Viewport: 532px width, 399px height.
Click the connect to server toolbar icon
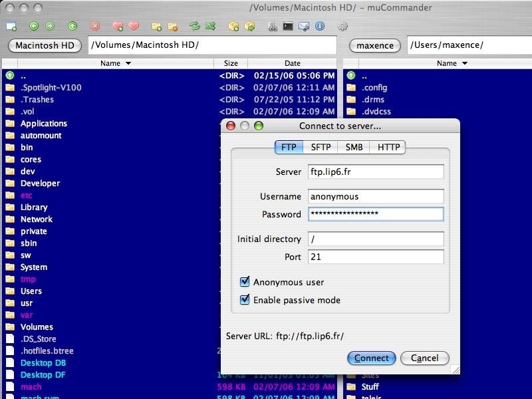[x=272, y=27]
